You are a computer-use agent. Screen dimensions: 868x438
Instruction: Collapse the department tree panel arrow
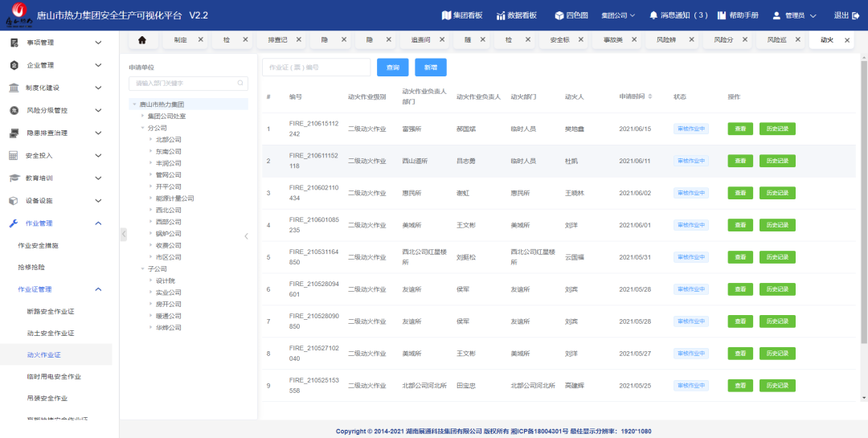(x=247, y=236)
